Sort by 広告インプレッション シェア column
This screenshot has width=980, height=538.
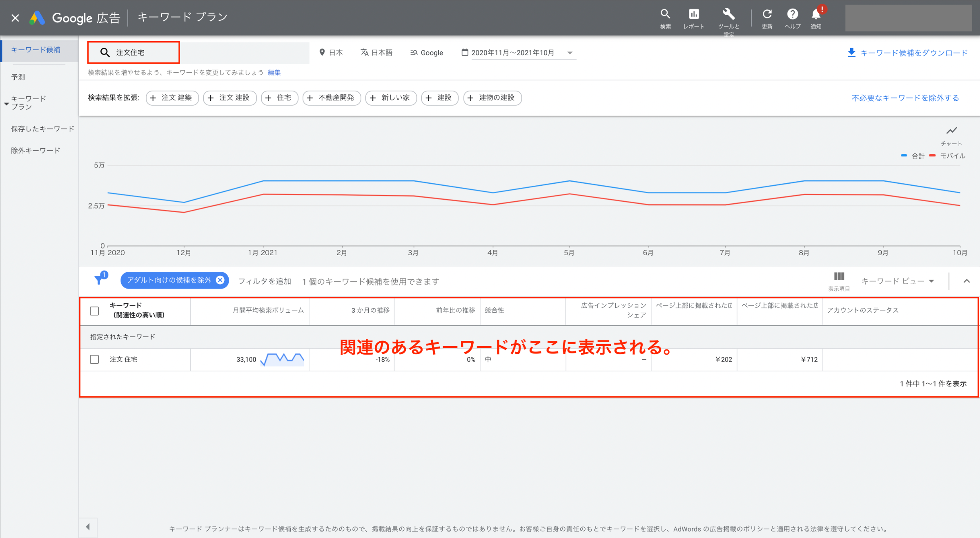point(613,310)
